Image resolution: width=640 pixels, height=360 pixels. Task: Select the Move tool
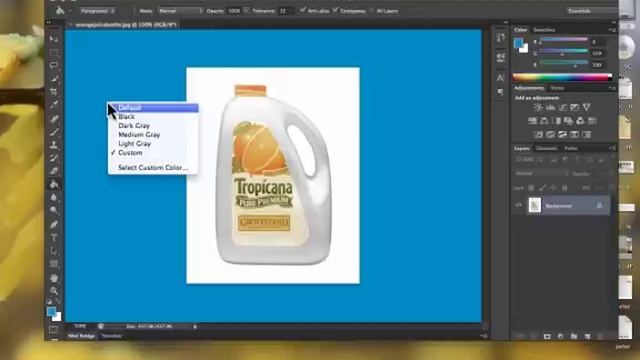pos(53,39)
